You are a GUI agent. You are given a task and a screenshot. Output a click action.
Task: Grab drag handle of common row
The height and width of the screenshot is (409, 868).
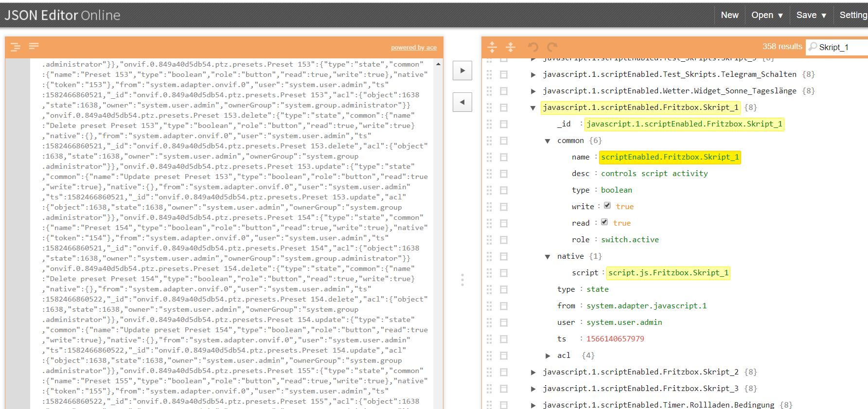pyautogui.click(x=489, y=141)
